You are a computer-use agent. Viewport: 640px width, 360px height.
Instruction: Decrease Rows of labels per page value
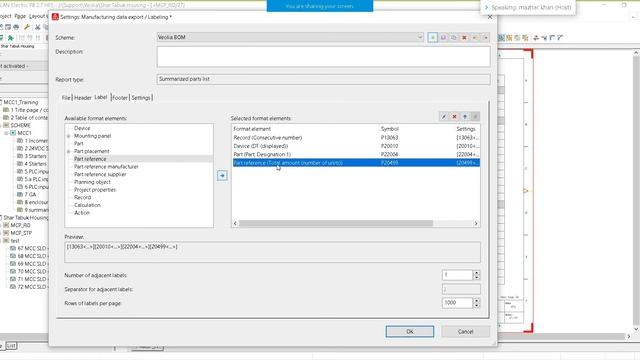click(x=476, y=305)
